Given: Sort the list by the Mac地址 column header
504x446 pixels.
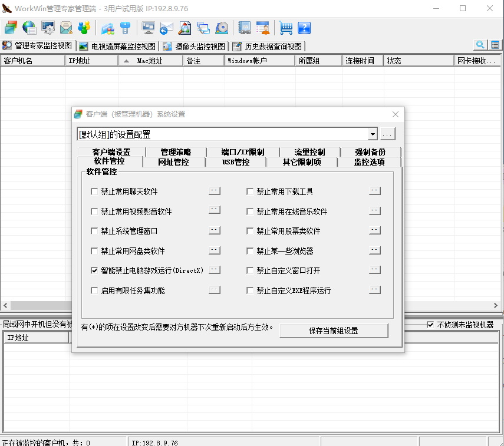Looking at the screenshot, I should tap(150, 61).
